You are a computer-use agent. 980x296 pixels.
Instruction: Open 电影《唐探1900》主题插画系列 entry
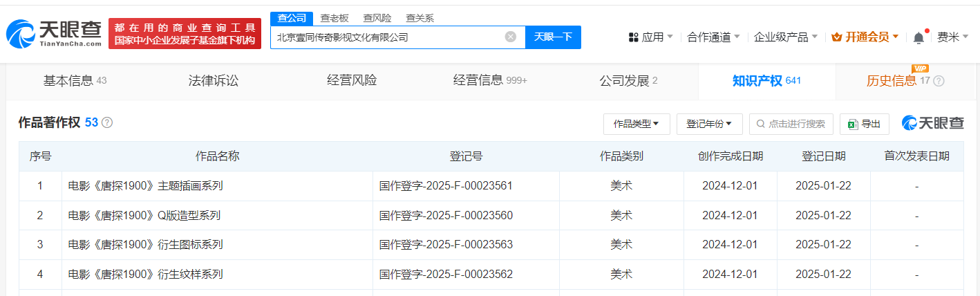[x=145, y=186]
